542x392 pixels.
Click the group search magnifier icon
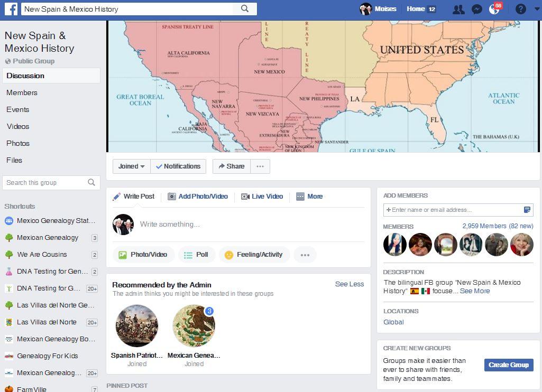coord(91,182)
